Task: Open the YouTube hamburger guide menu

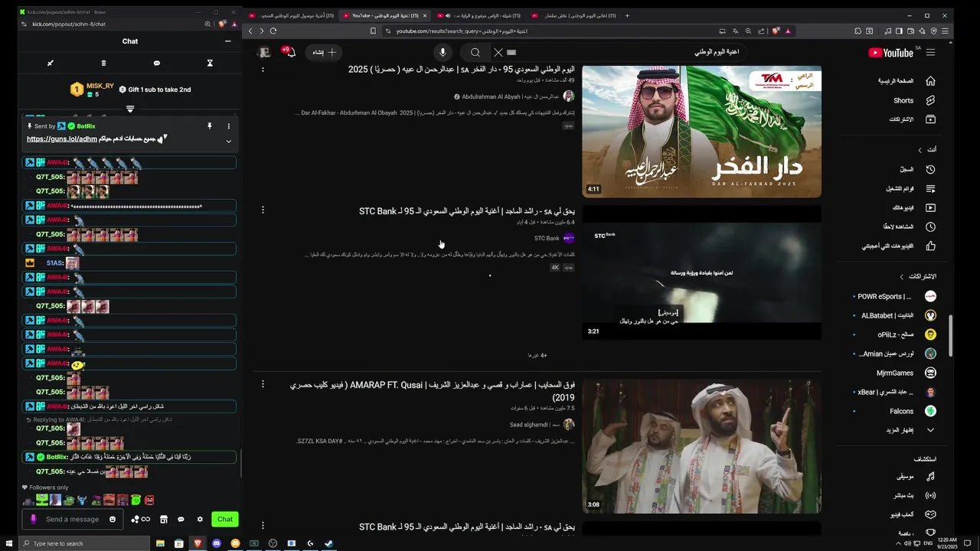Action: (x=931, y=53)
